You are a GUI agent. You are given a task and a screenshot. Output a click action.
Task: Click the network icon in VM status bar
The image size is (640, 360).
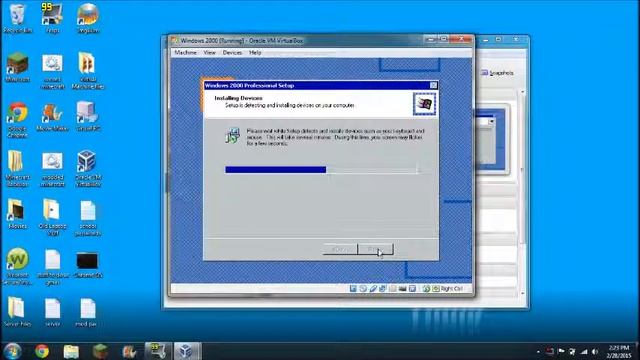(382, 289)
